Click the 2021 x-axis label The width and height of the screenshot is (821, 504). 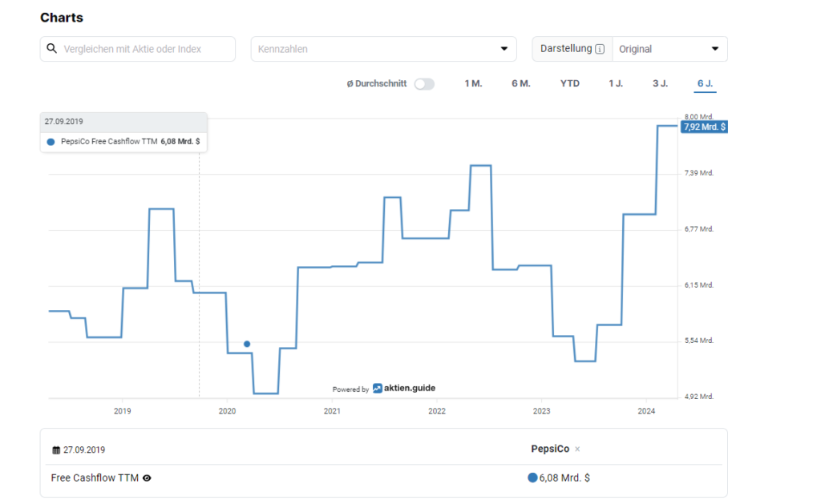click(x=332, y=411)
